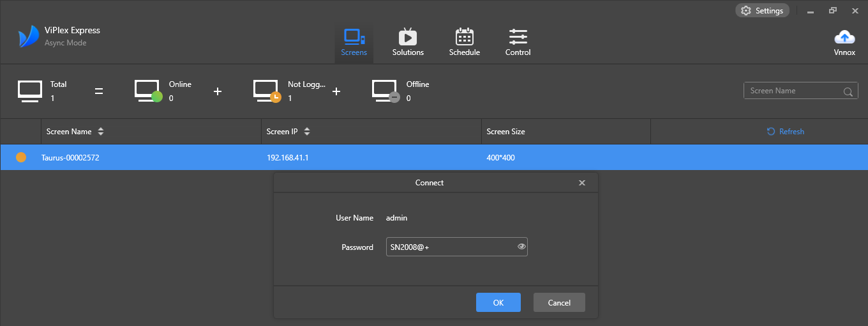The height and width of the screenshot is (326, 868).
Task: Click the admin user name text
Action: coord(396,218)
